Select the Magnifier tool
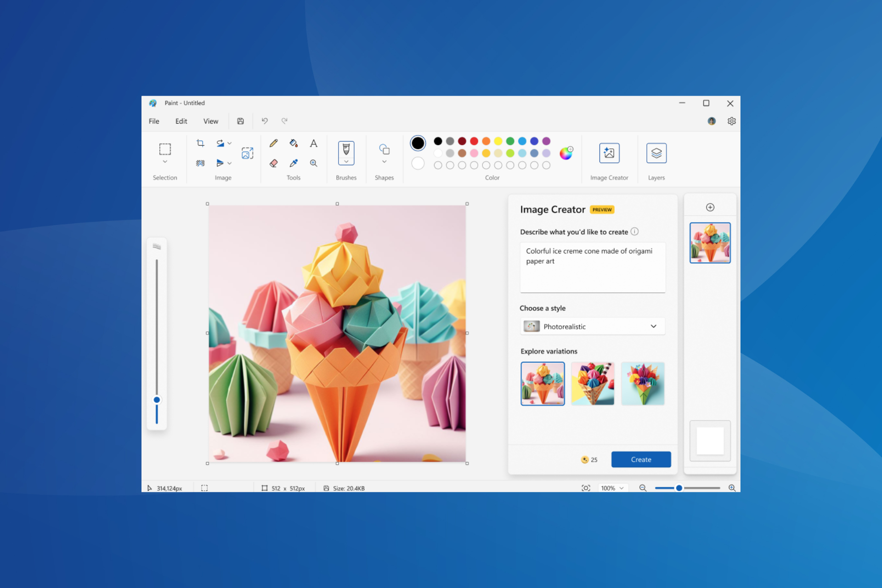Screen dimensions: 882x588 tap(313, 163)
